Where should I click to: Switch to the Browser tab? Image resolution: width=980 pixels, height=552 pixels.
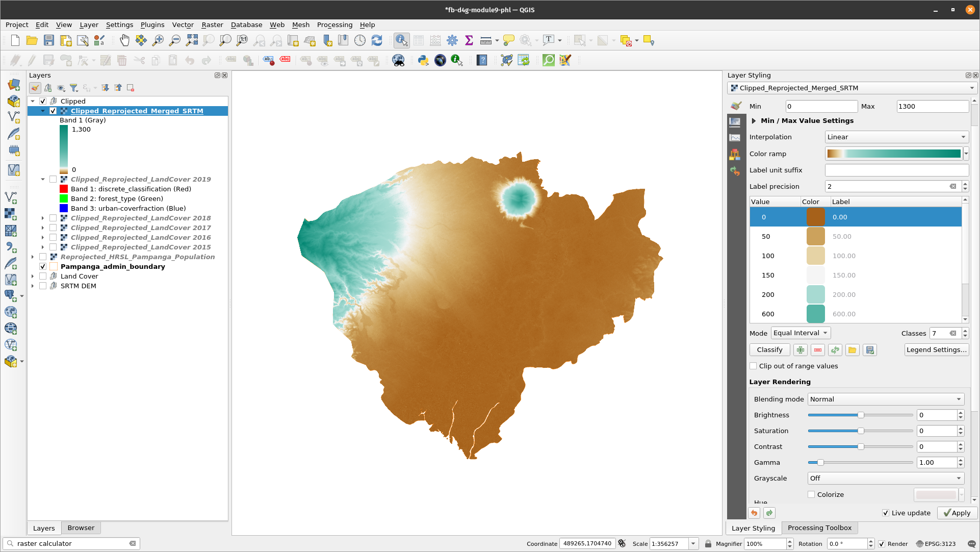point(80,527)
